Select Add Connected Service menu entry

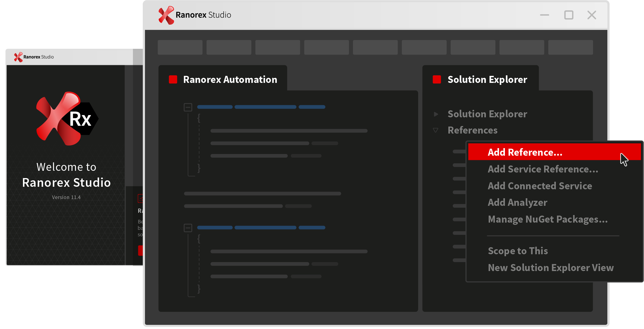554,186
